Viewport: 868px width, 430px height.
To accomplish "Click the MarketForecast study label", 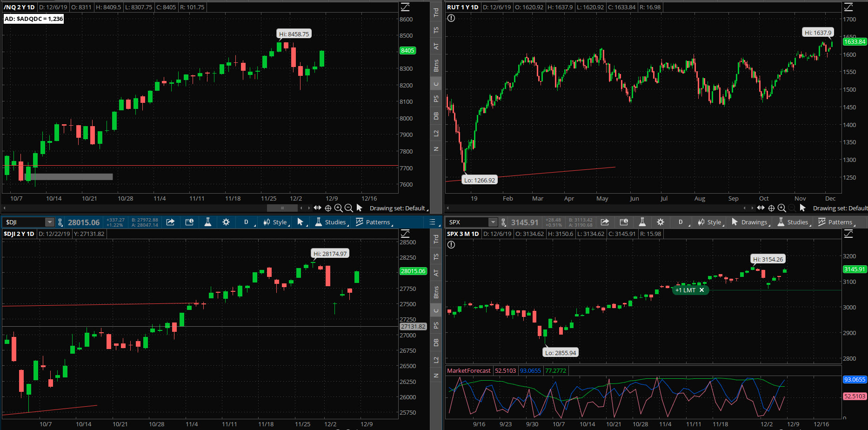I will [468, 371].
